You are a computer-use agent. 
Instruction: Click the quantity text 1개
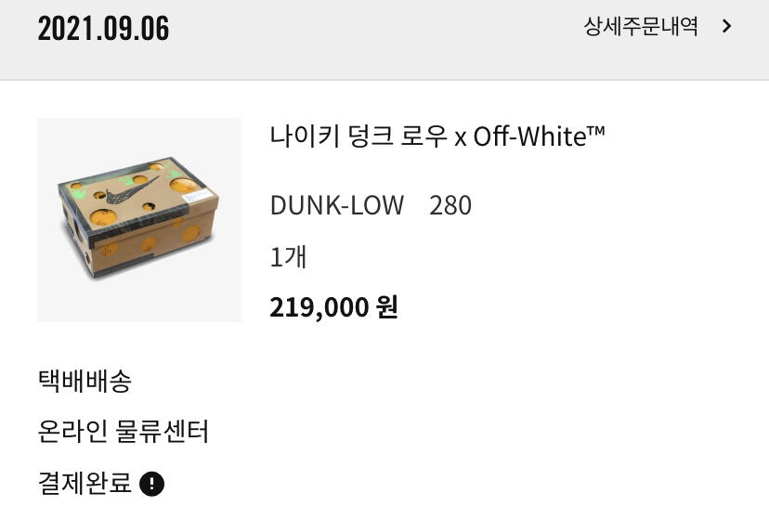288,256
